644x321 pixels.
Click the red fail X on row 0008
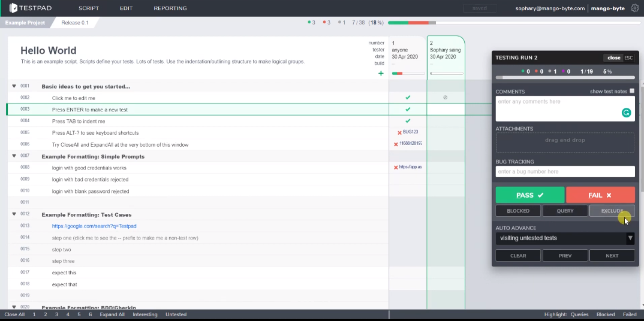click(x=396, y=167)
